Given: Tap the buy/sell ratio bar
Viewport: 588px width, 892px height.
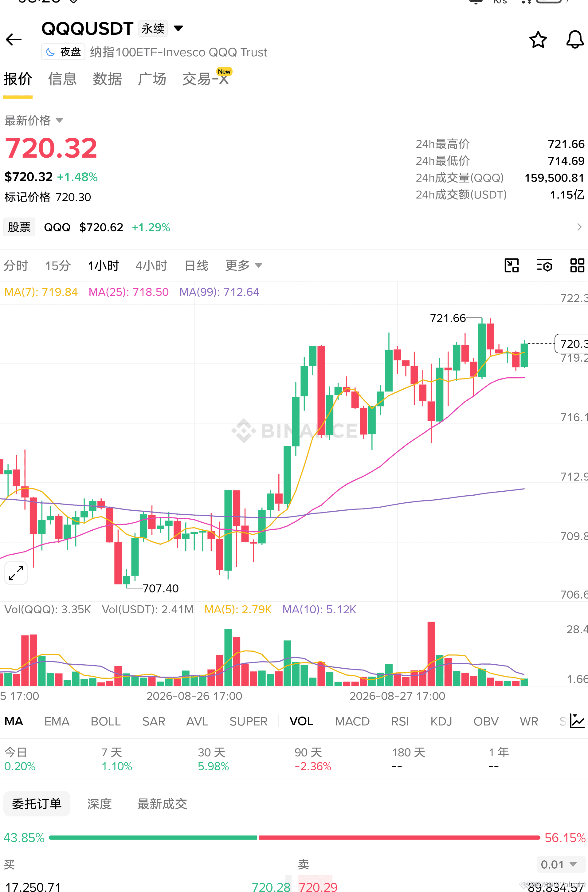Looking at the screenshot, I should click(x=294, y=837).
